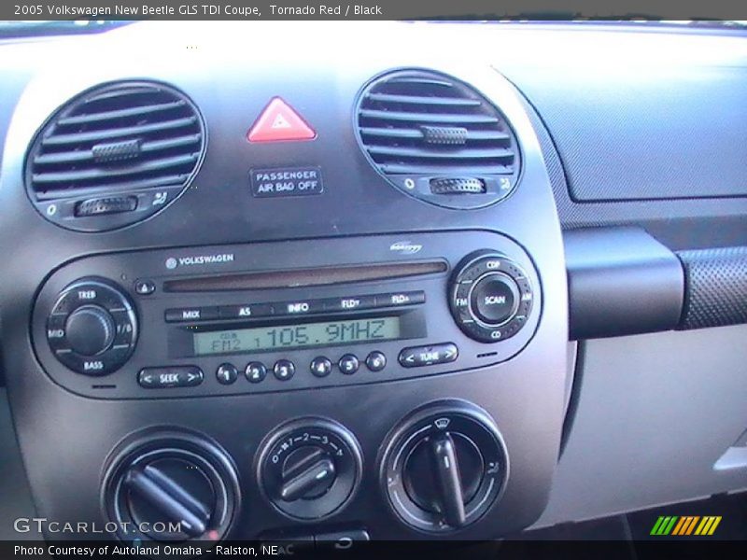
Task: Tap the Passenger Air Bag Off indicator
Action: click(x=287, y=181)
